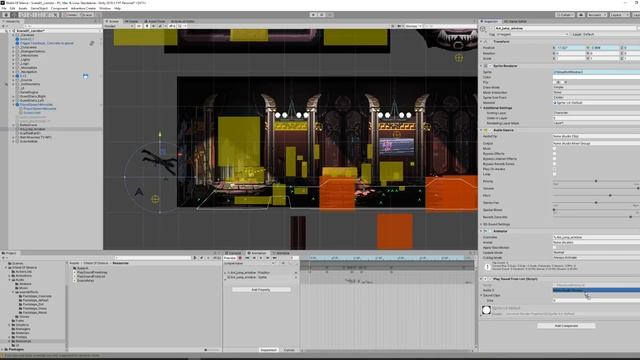Screen dimensions: 640x360
Task: Toggle 2D view mode in Scene toolbar
Action: 139,26
